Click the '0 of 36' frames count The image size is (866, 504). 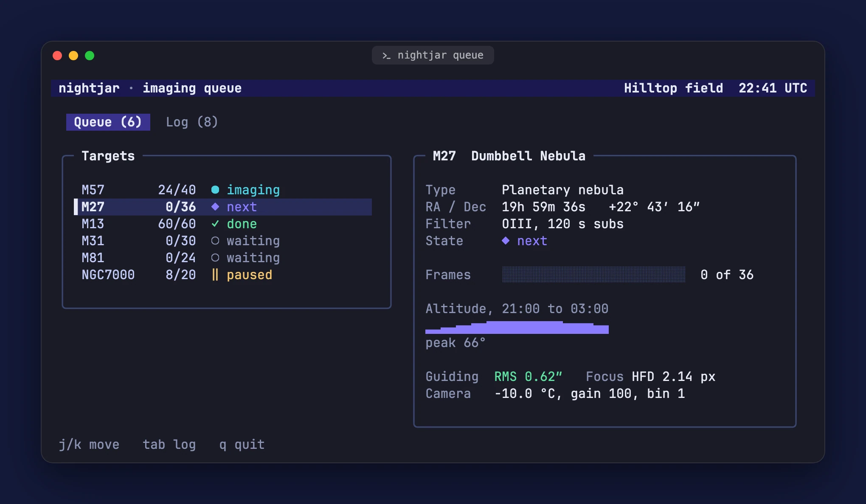coord(727,274)
